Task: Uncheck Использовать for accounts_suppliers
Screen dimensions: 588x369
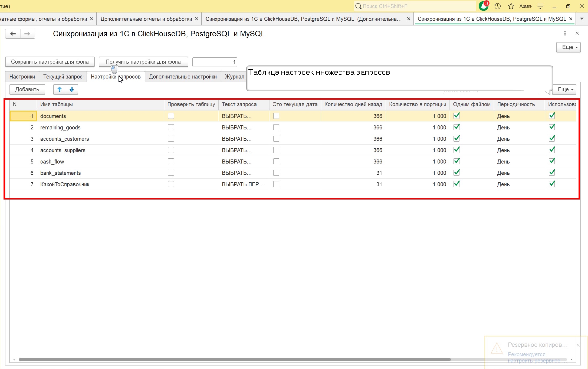Action: click(x=552, y=150)
